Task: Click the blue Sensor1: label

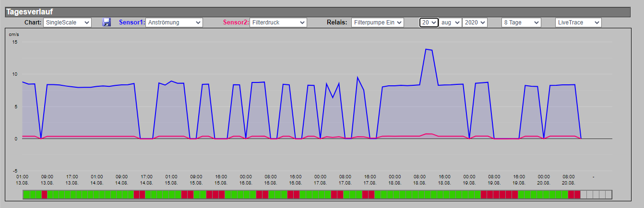Action: click(132, 23)
